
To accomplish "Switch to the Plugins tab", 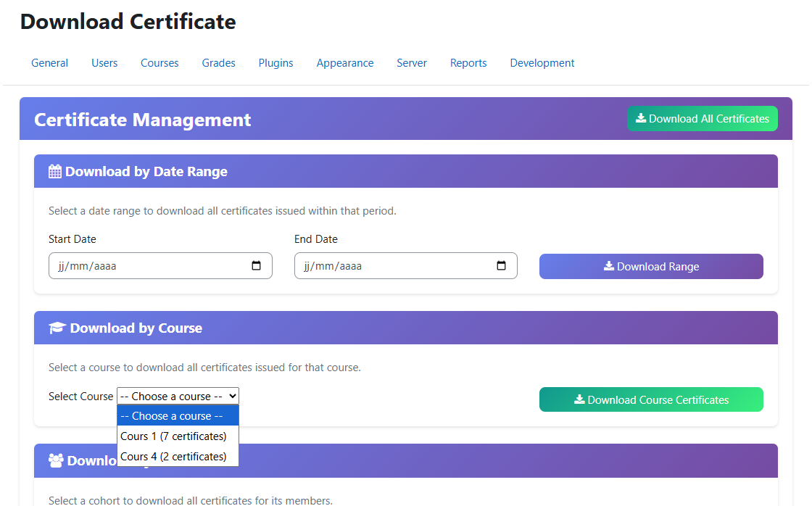I will [x=275, y=63].
